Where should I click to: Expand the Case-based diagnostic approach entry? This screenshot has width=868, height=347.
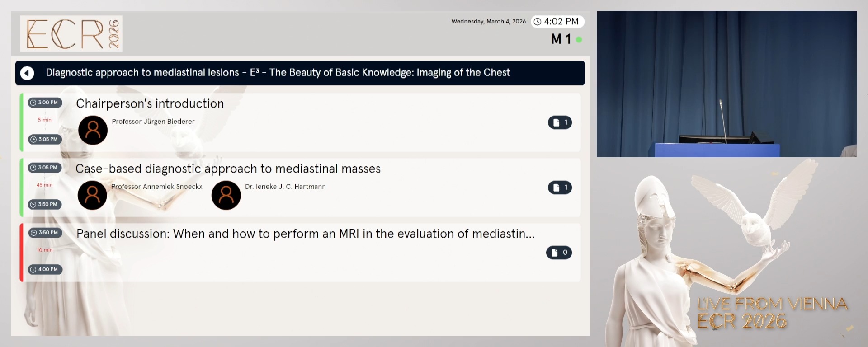228,169
